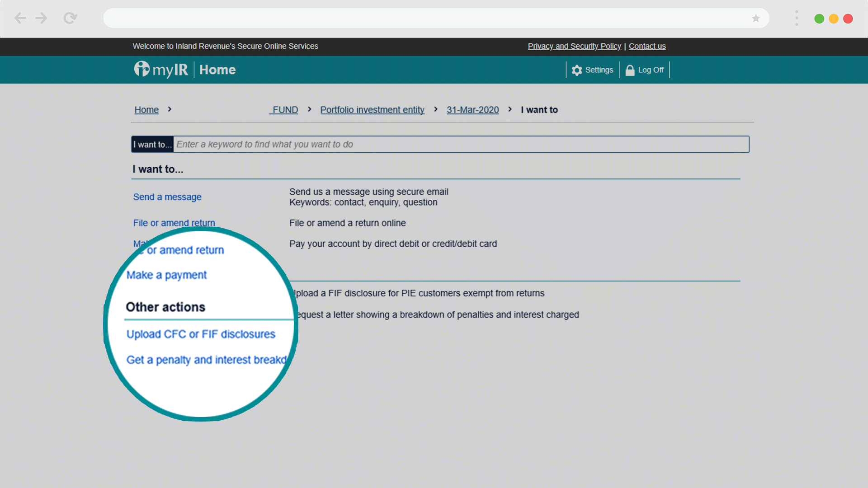Reload the page with the refresh icon

pyautogui.click(x=70, y=18)
